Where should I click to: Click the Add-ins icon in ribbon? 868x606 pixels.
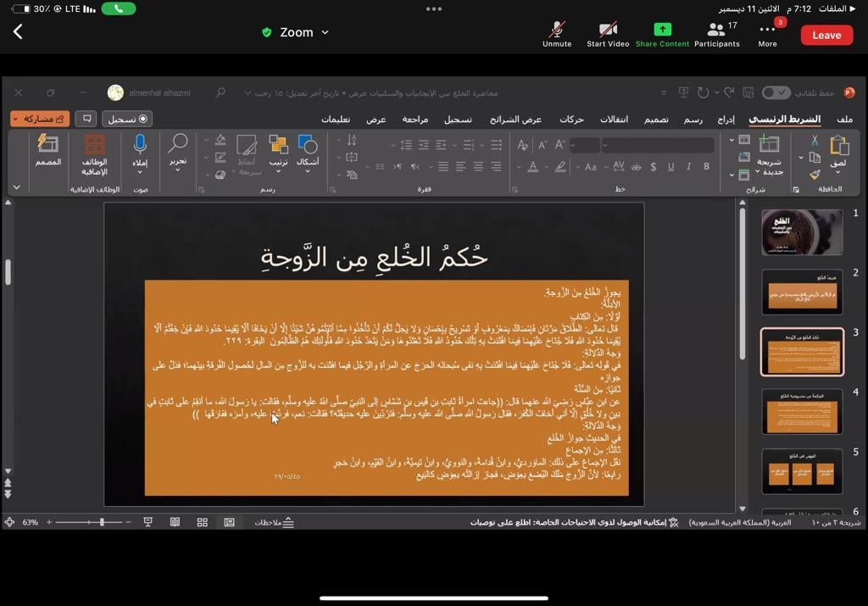coord(94,145)
